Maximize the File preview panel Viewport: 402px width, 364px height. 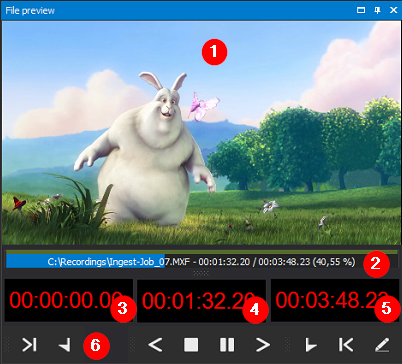[x=361, y=10]
